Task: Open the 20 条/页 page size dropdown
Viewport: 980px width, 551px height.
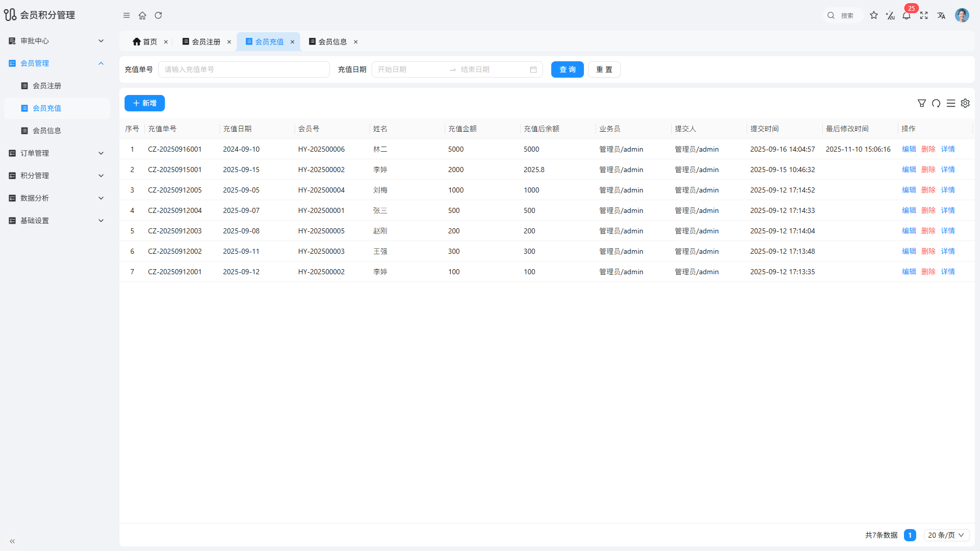Action: coord(946,535)
